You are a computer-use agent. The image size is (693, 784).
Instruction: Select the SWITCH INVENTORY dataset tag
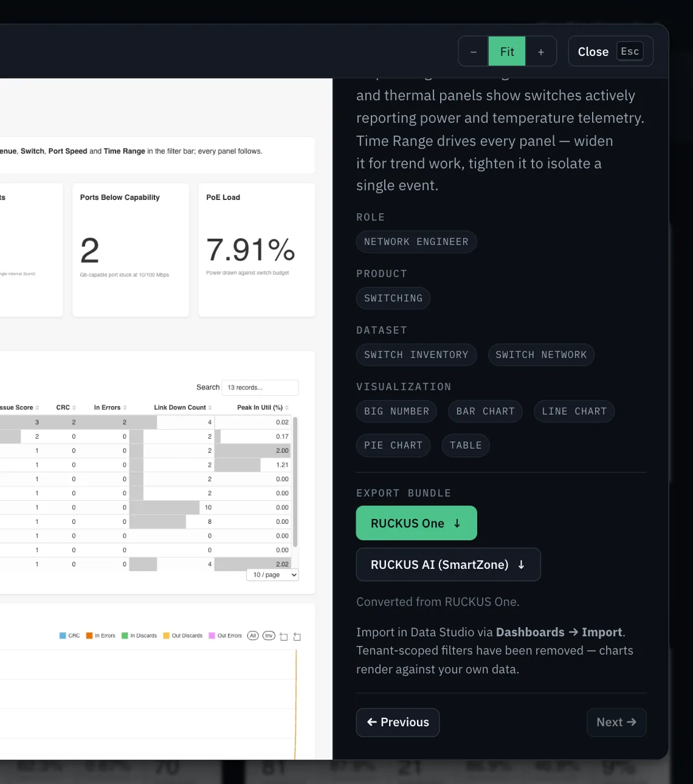[416, 355]
